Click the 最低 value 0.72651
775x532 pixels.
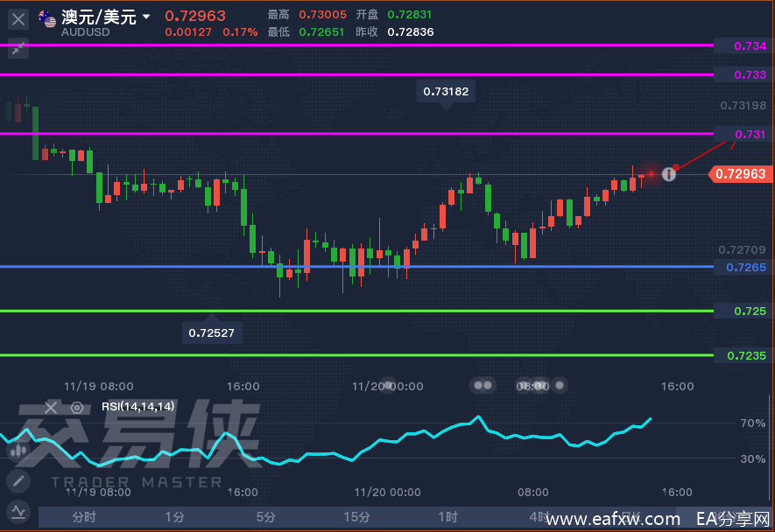click(x=321, y=32)
